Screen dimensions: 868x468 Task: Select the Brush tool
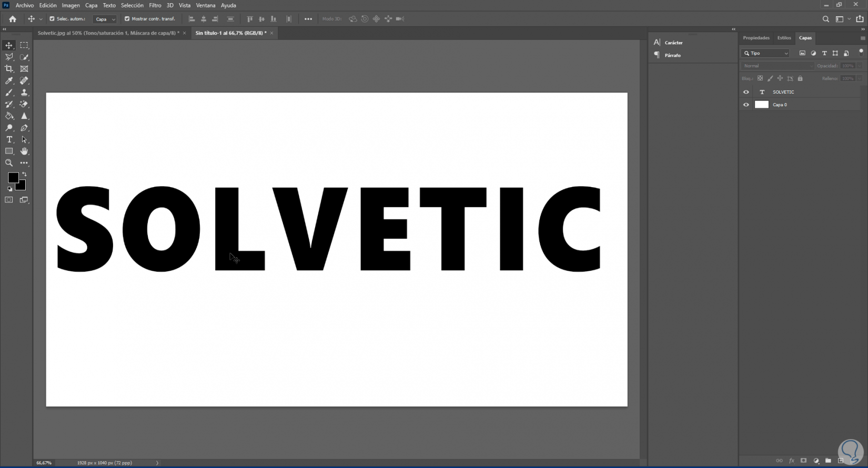(9, 93)
